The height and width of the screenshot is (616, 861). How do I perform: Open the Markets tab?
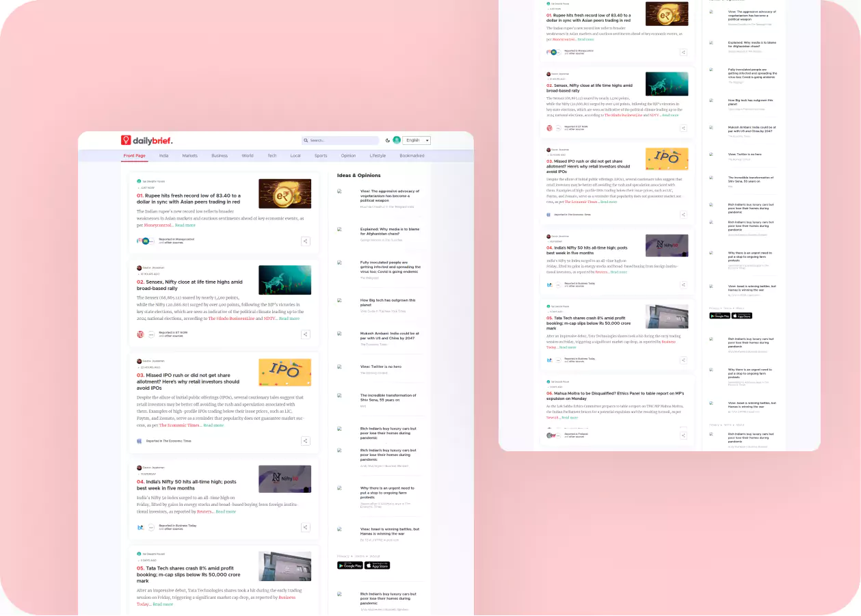pos(190,156)
